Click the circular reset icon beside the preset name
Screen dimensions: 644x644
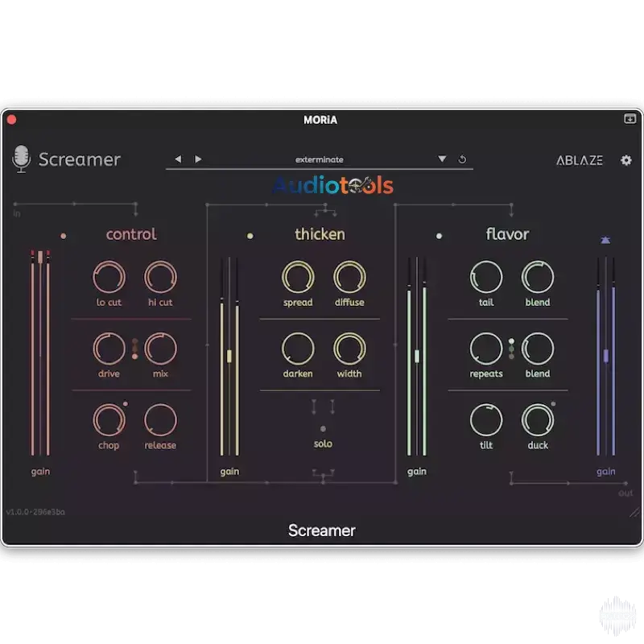click(462, 159)
